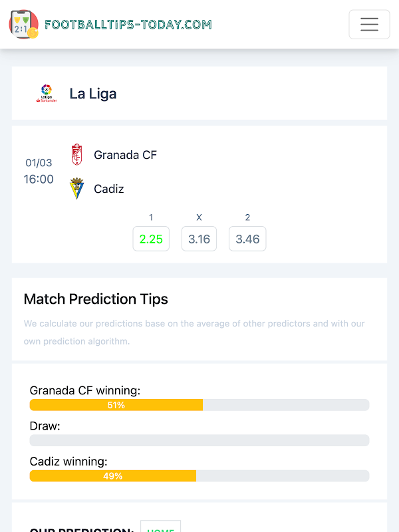Click the 01/03 match date
The image size is (399, 532).
click(39, 163)
